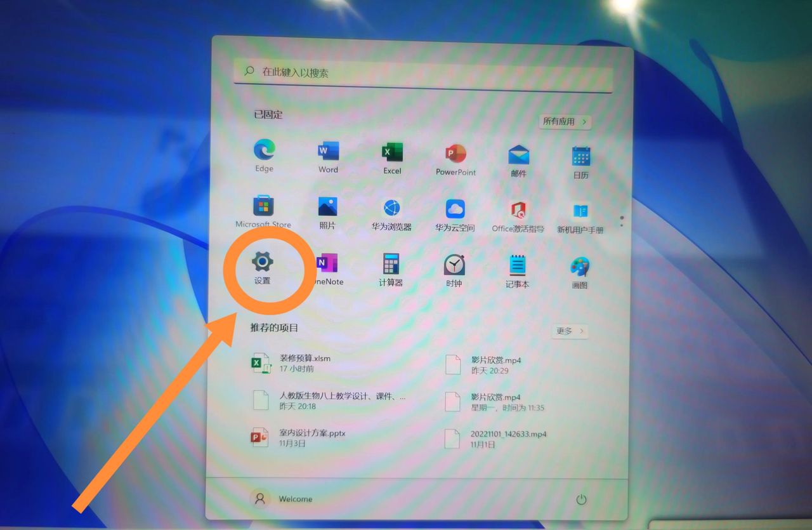Screen dimensions: 812x530
Task: Launch Word from pinned apps
Action: [x=328, y=157]
